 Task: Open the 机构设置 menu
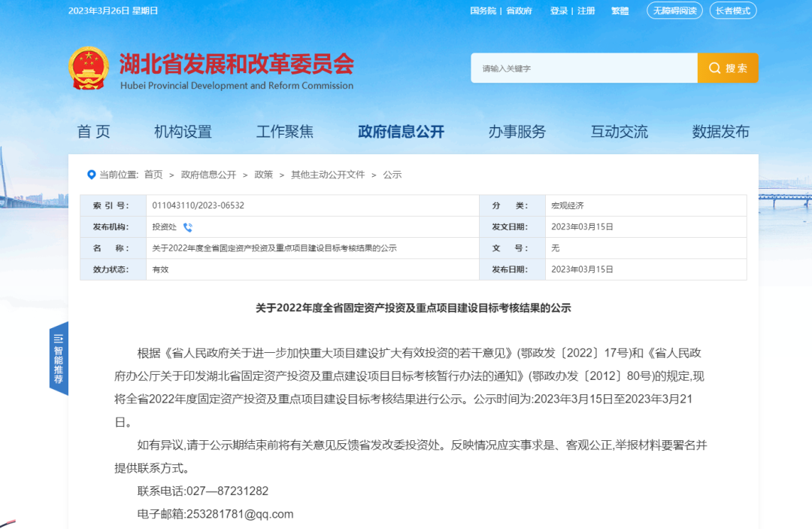point(183,131)
